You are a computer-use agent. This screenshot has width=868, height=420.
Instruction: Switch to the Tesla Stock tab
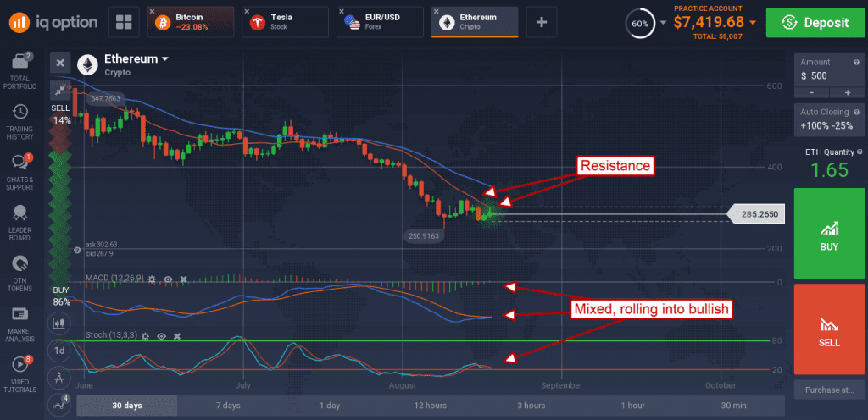point(285,22)
